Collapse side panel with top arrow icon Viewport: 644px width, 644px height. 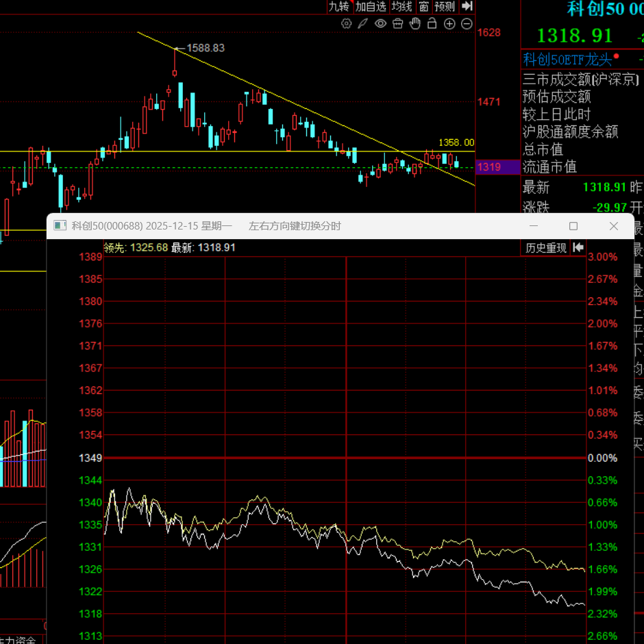click(x=467, y=6)
